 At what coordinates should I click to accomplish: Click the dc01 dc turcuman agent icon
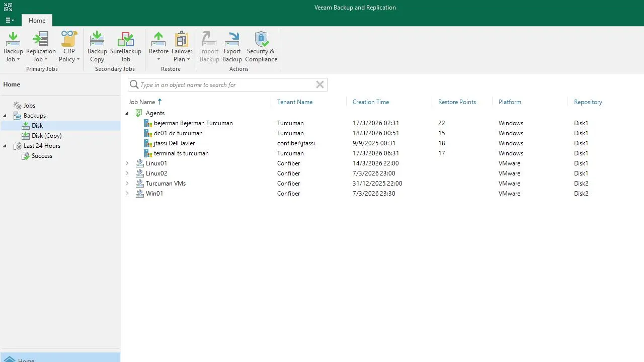148,133
